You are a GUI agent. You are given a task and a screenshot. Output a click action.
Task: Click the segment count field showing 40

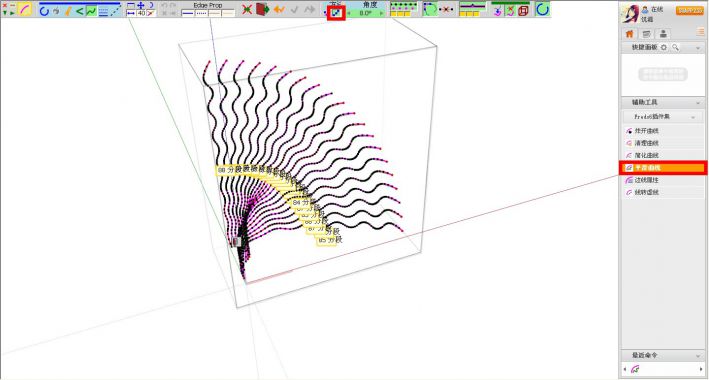pos(141,14)
